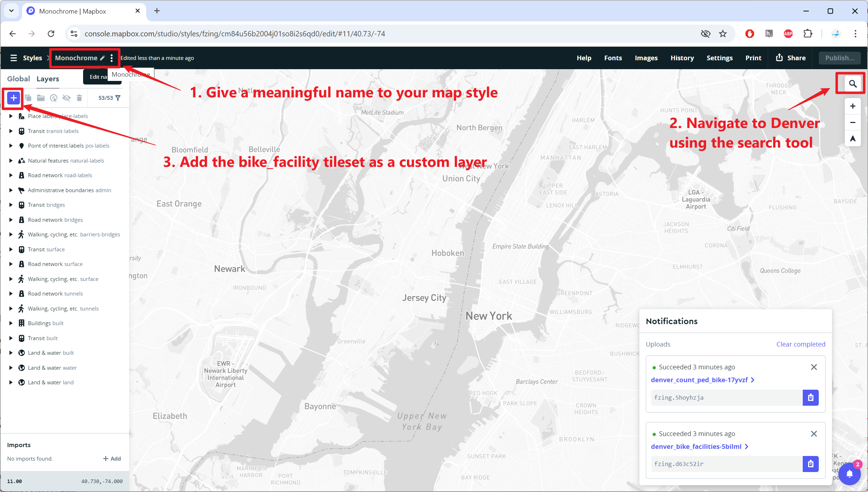This screenshot has height=492, width=868.
Task: Open notifications bell button
Action: [850, 474]
